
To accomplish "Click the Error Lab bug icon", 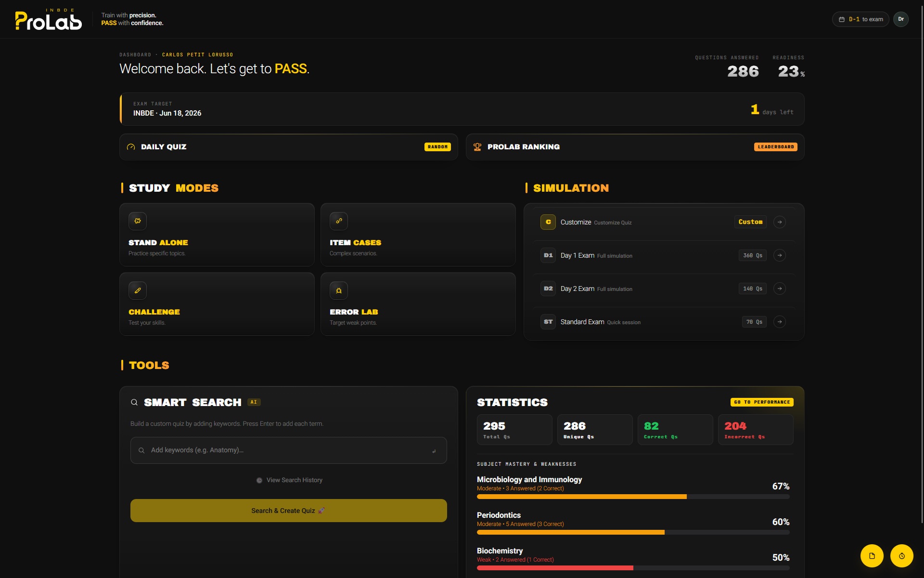I will pos(339,290).
